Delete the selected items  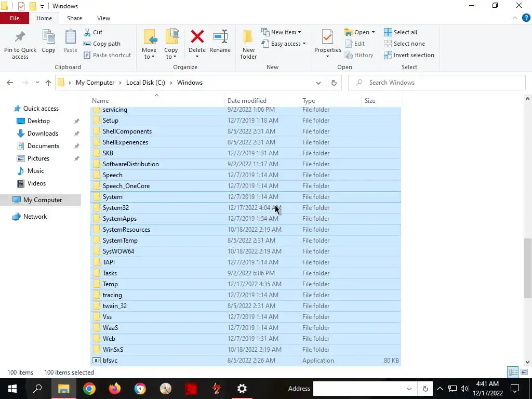(197, 43)
